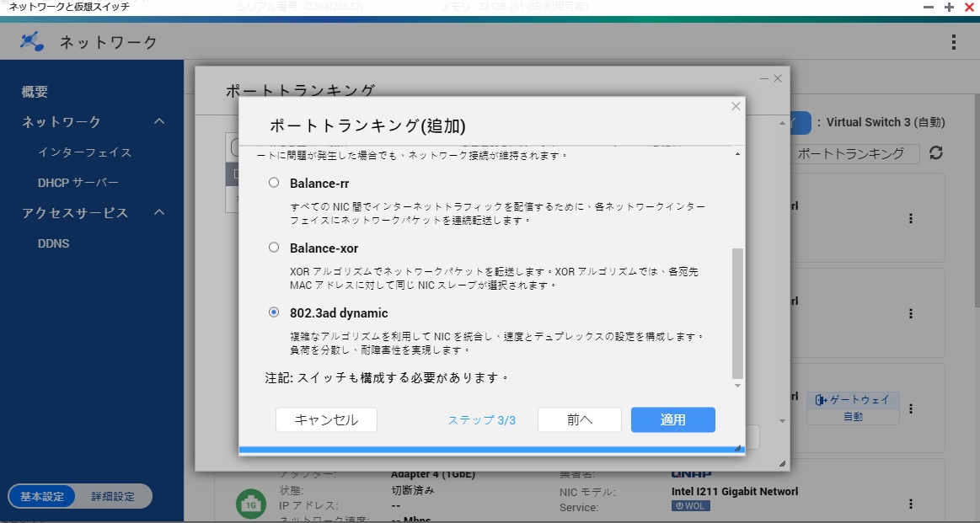
Task: Select the Balance-rr radio option
Action: [273, 183]
